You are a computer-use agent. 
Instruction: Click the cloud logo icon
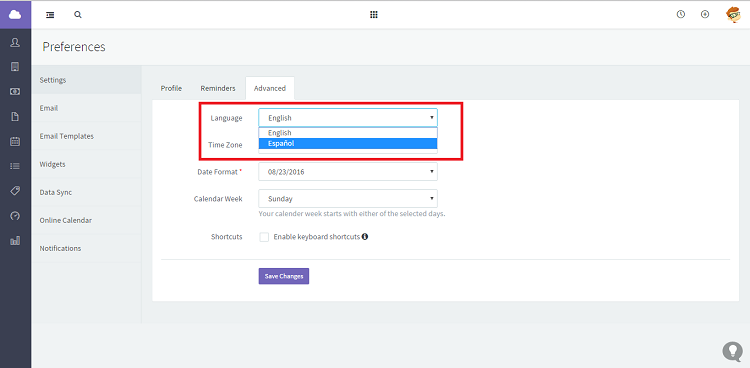15,15
